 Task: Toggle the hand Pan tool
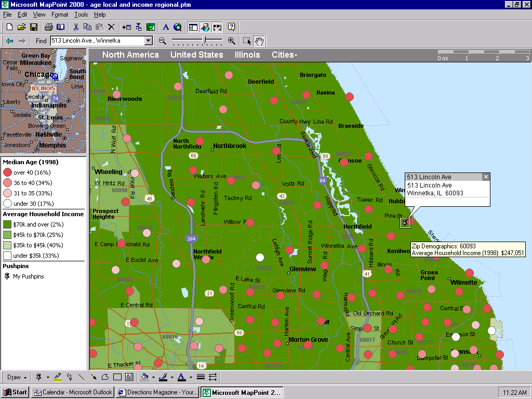pyautogui.click(x=259, y=41)
